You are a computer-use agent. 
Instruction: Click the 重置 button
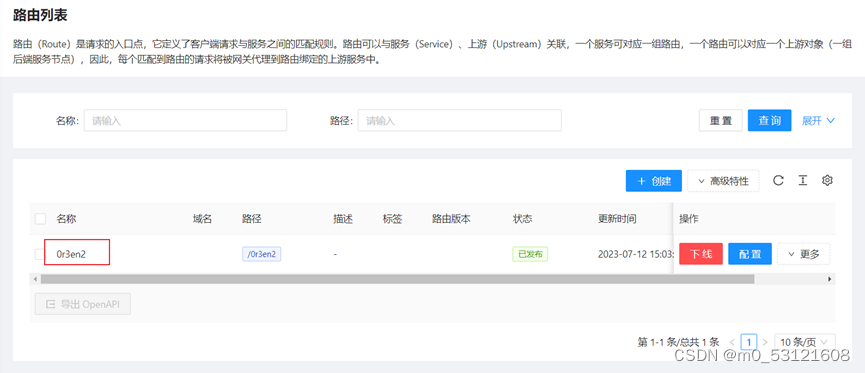click(x=720, y=120)
